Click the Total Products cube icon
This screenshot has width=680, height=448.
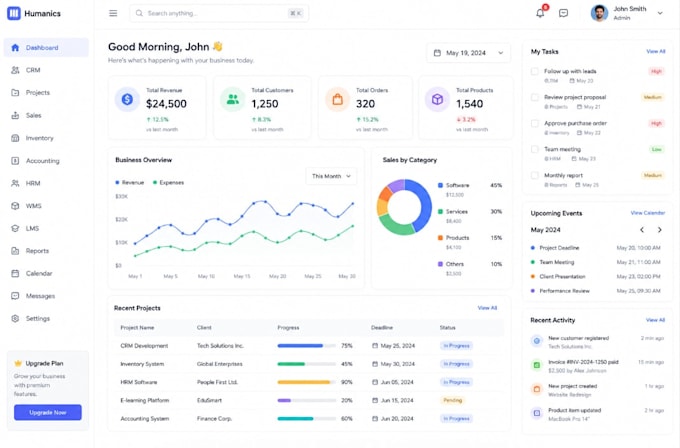coord(437,99)
